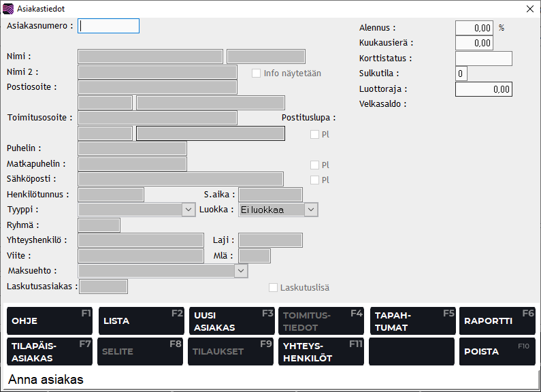Expand the Luokka dropdown showing Ei luokkaa

[310, 210]
